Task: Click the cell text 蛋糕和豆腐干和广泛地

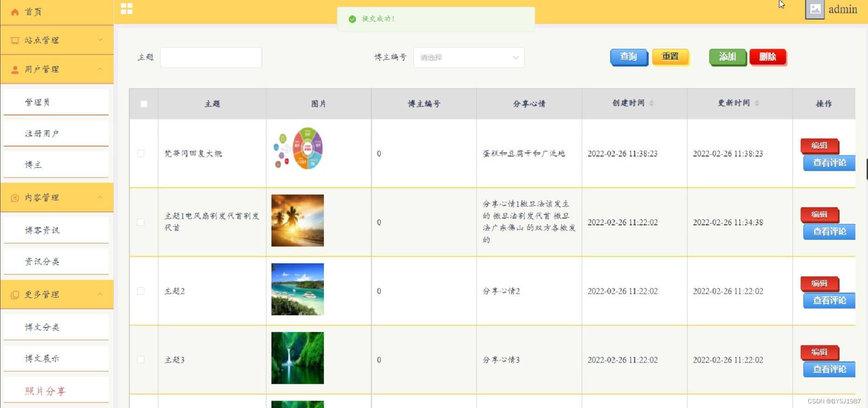Action: 524,153
